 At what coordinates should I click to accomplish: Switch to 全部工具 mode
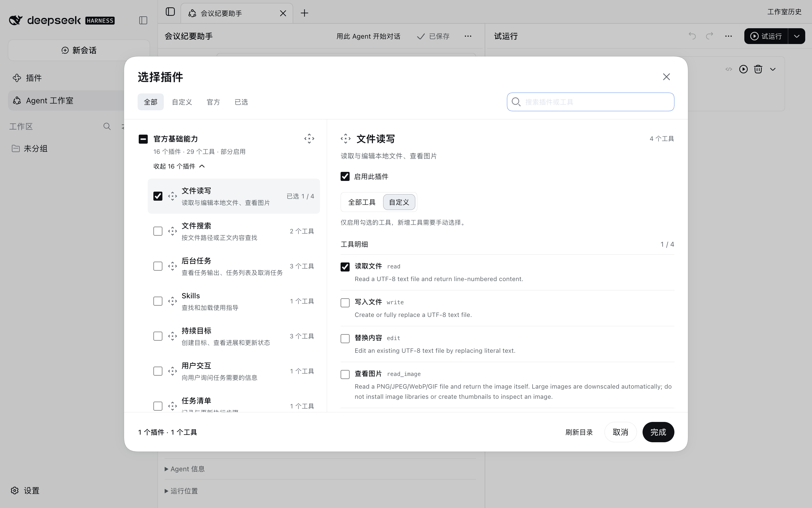coord(362,202)
